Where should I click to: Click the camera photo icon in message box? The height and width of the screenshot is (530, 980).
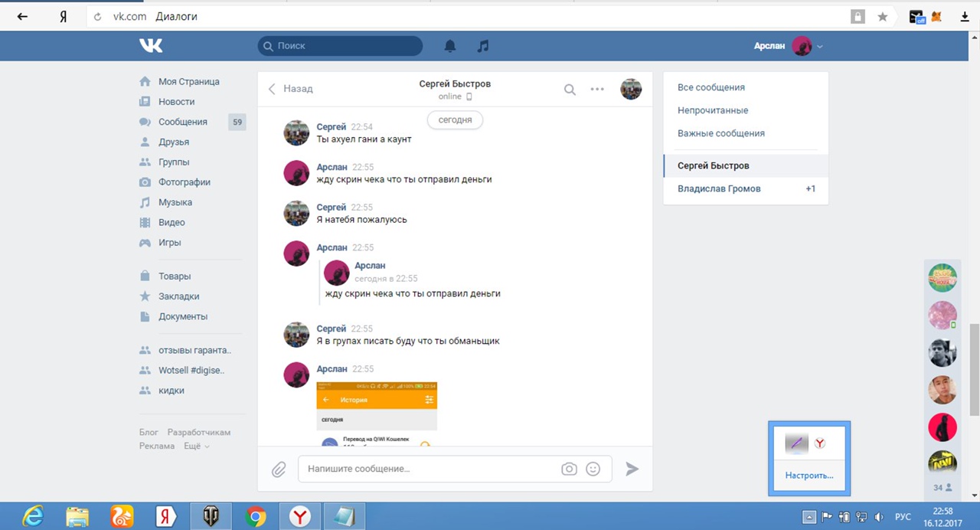pos(569,469)
